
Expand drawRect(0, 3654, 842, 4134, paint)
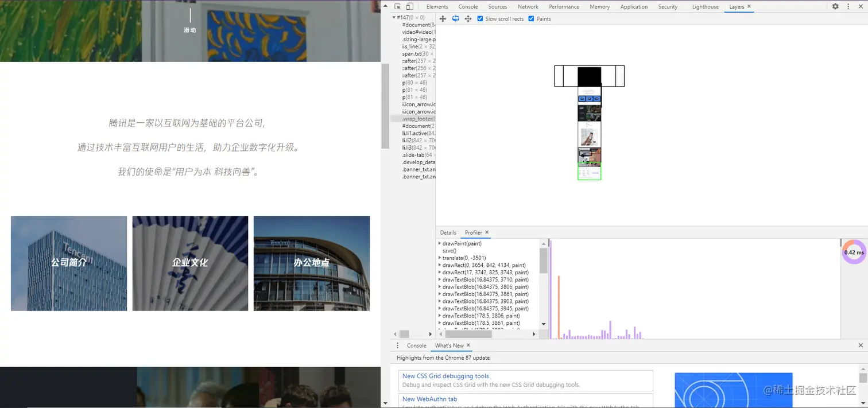click(x=440, y=265)
